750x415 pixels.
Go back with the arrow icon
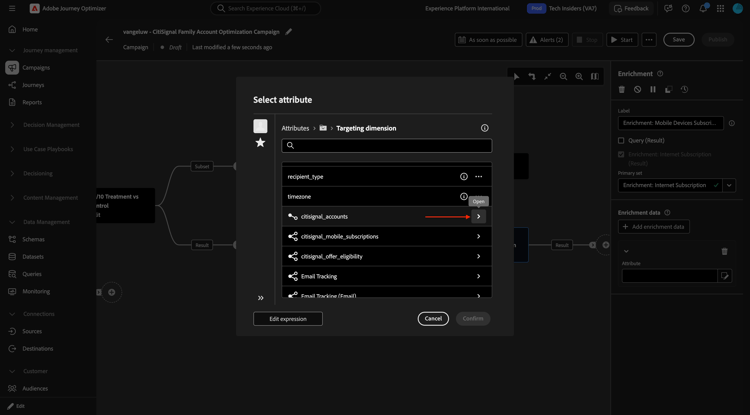pos(109,40)
